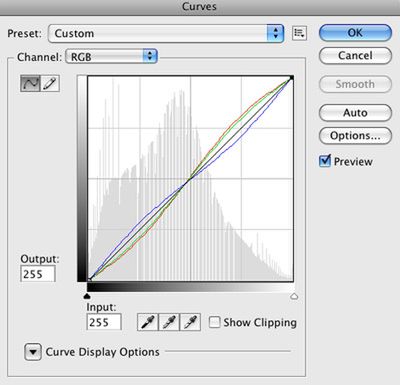This screenshot has height=385, width=400.
Task: Enable Show Clipping checkbox
Action: 214,322
